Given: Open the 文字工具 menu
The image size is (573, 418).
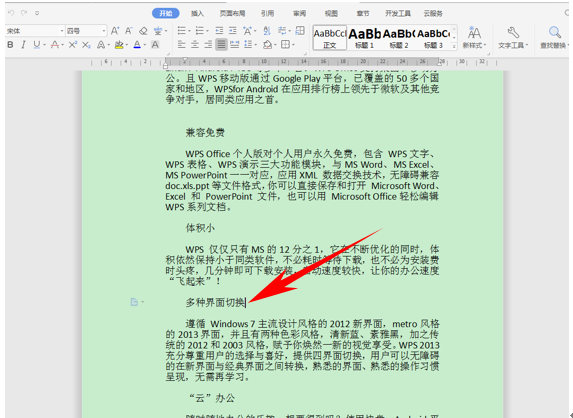Looking at the screenshot, I should (x=513, y=38).
